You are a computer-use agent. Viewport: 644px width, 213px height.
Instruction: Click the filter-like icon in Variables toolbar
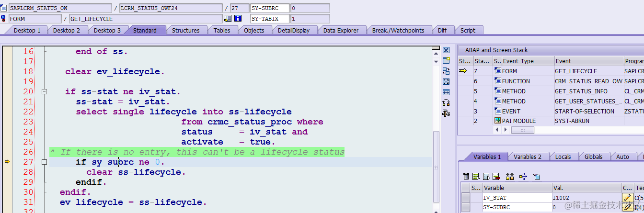tap(537, 177)
